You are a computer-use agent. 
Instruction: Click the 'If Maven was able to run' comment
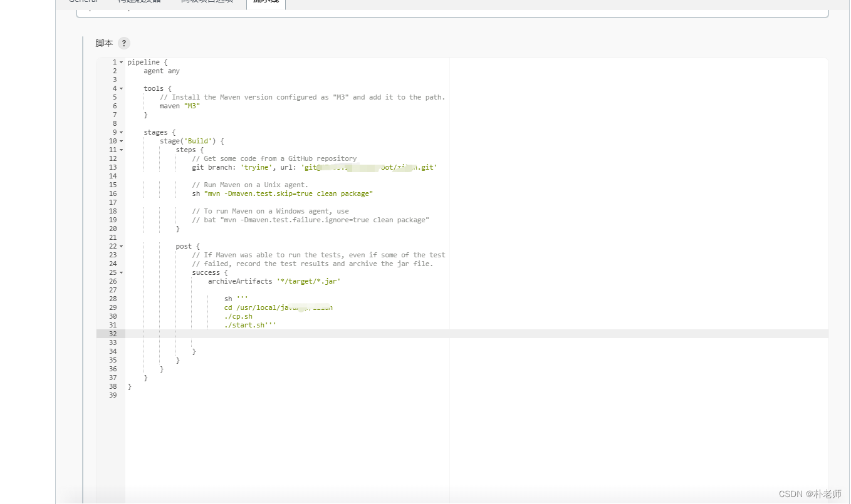(x=319, y=255)
